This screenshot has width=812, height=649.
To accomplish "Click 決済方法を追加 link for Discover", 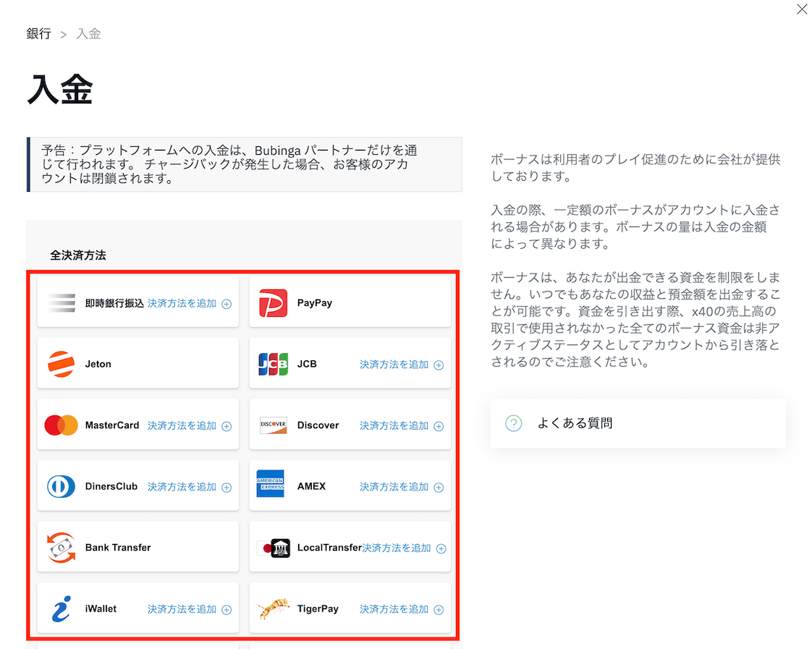I will [394, 425].
